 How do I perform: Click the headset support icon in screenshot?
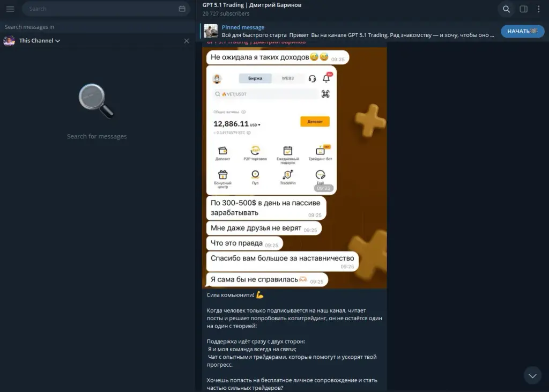[313, 79]
